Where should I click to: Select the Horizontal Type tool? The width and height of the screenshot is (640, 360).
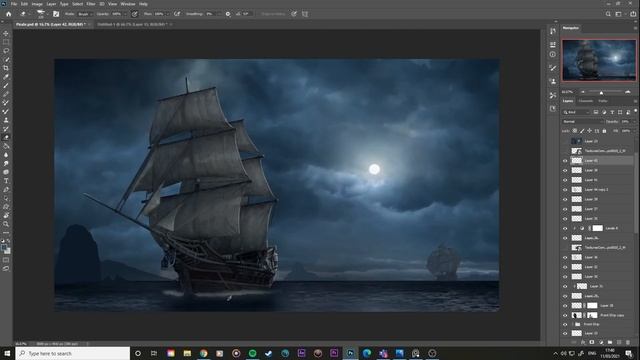[x=6, y=181]
